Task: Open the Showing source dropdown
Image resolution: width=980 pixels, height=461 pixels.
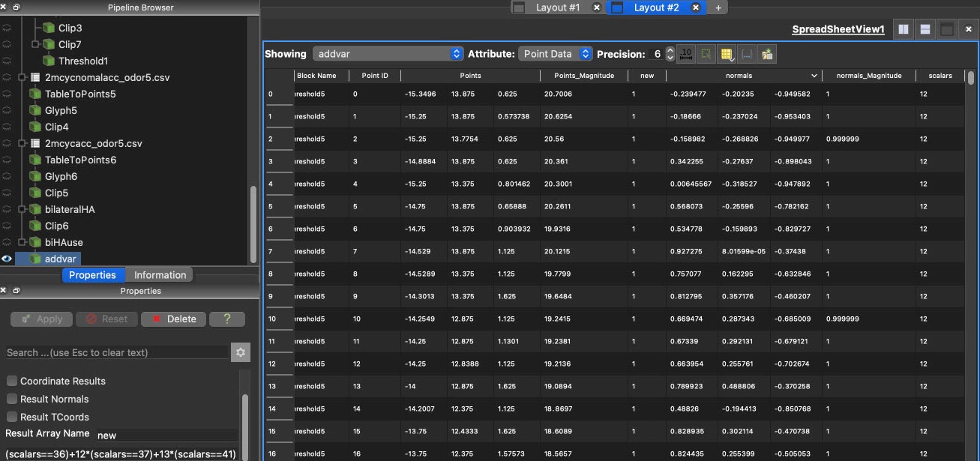Action: (x=388, y=54)
